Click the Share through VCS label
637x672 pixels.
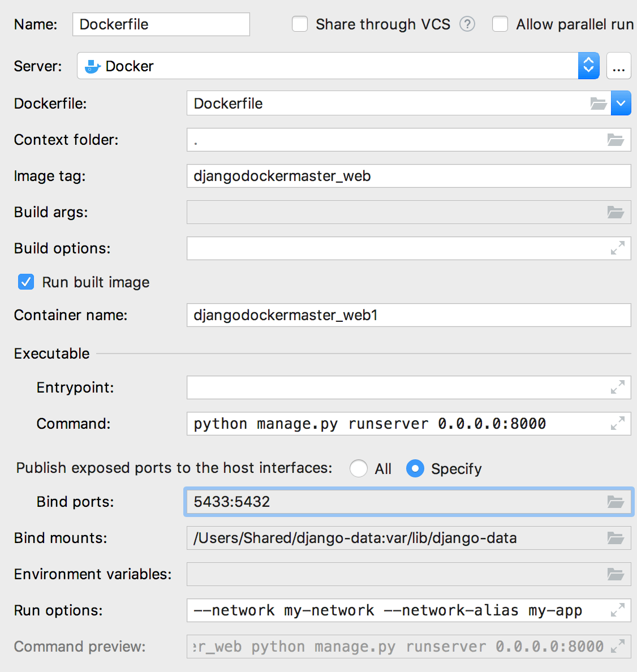click(383, 24)
